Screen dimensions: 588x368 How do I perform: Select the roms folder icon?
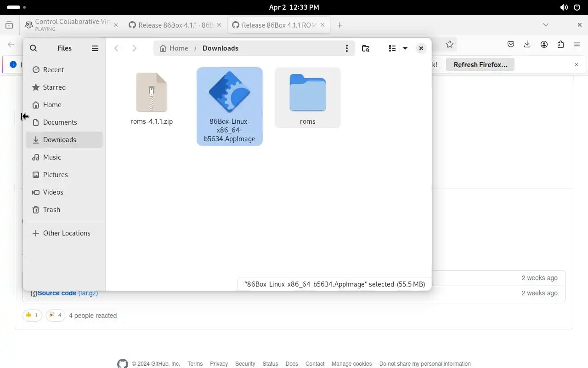click(x=308, y=92)
